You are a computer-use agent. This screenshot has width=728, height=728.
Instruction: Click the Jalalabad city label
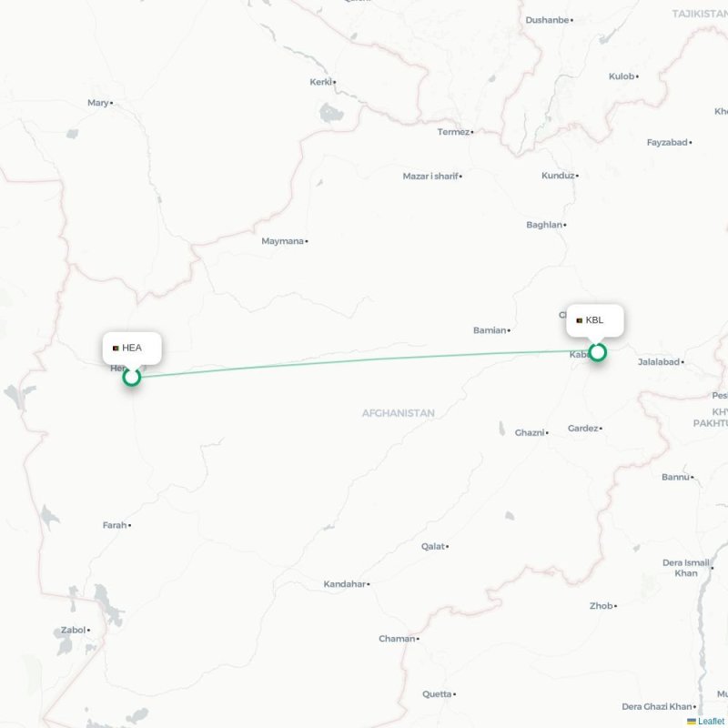point(658,362)
